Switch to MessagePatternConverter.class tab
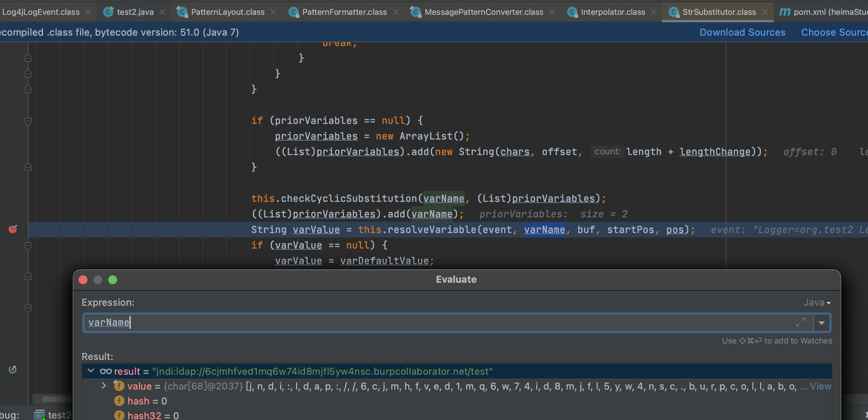This screenshot has width=868, height=420. [x=484, y=12]
